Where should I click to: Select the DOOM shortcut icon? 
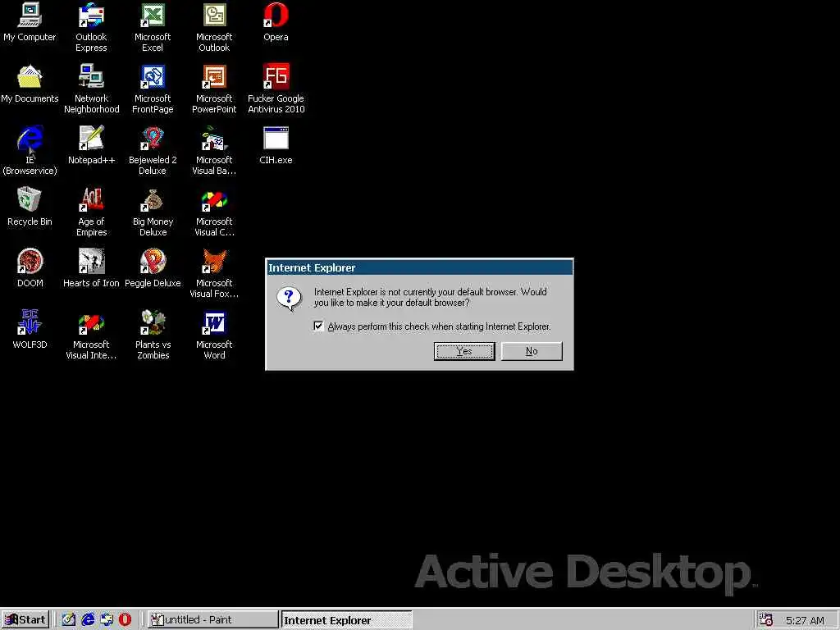[30, 262]
